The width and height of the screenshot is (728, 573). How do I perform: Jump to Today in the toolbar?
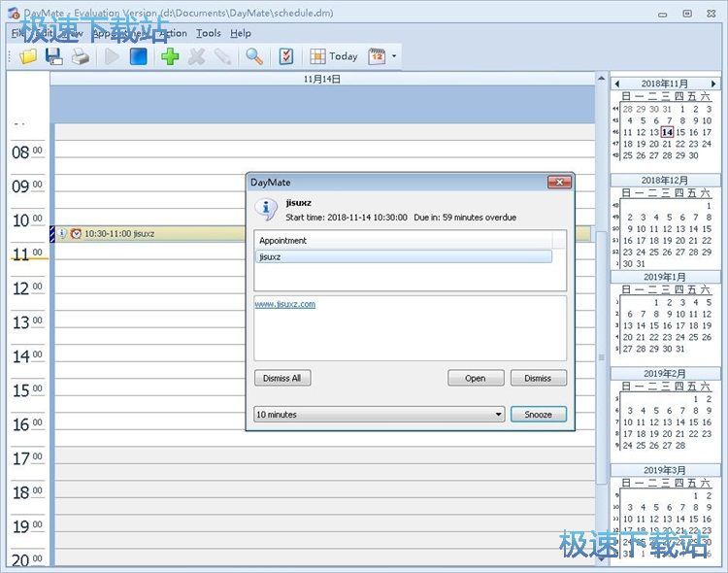click(x=334, y=56)
